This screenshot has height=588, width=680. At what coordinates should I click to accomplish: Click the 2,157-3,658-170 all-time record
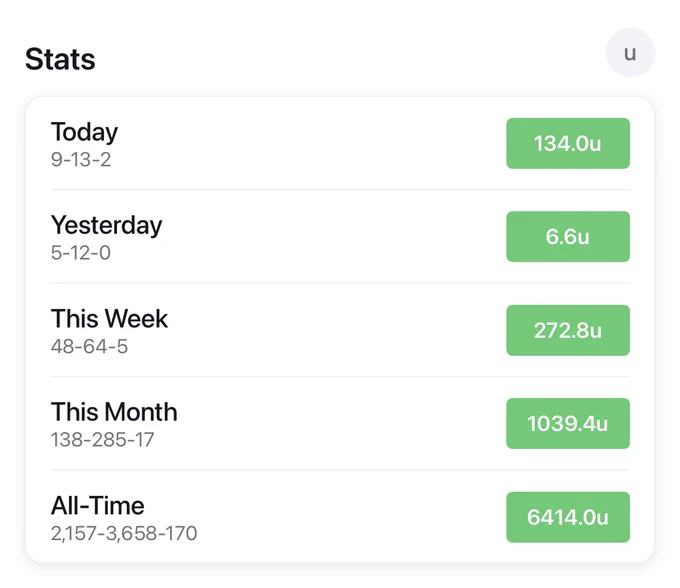124,533
